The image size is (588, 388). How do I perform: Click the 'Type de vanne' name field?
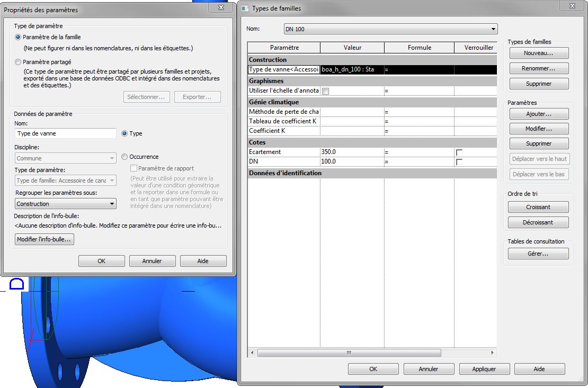click(x=65, y=133)
